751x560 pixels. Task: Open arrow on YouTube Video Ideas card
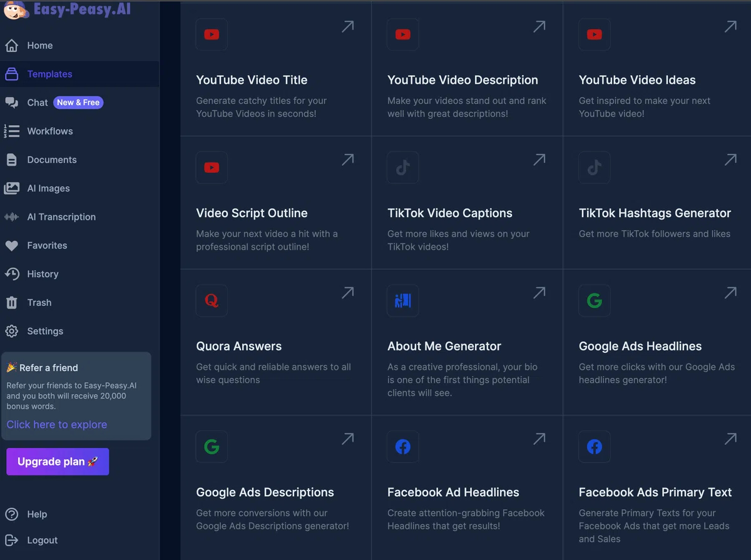(730, 26)
